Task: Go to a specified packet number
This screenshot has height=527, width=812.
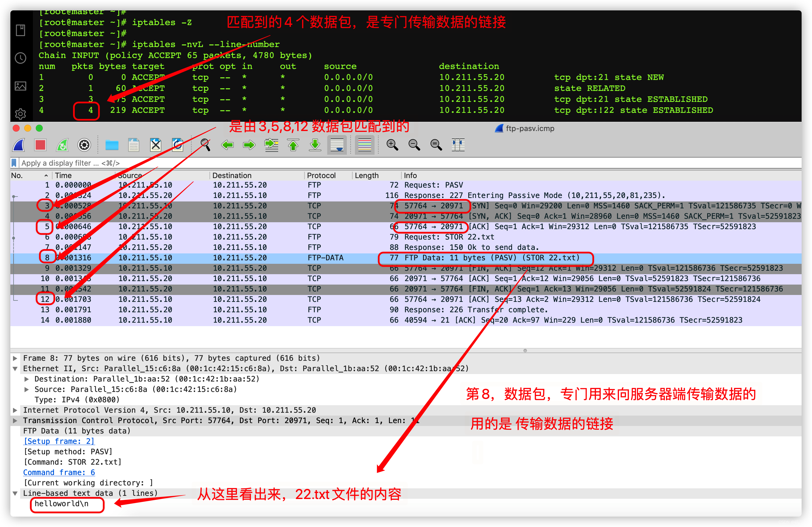Action: (x=271, y=145)
